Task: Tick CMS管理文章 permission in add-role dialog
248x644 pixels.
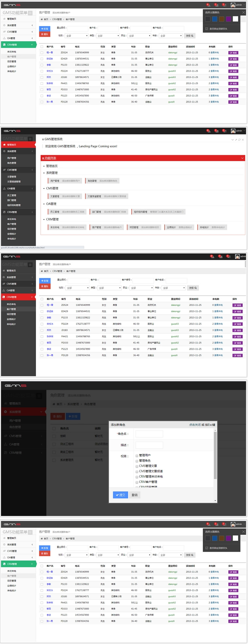Action: (137, 466)
